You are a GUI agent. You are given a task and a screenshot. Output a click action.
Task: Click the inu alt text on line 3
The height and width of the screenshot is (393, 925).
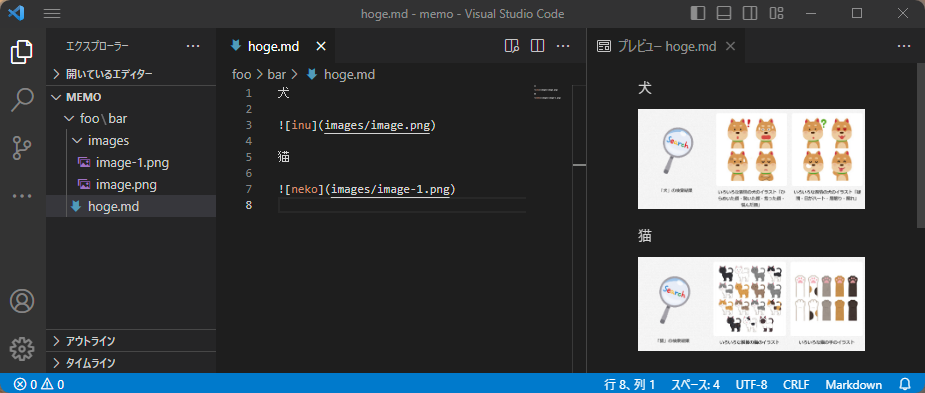pos(301,125)
